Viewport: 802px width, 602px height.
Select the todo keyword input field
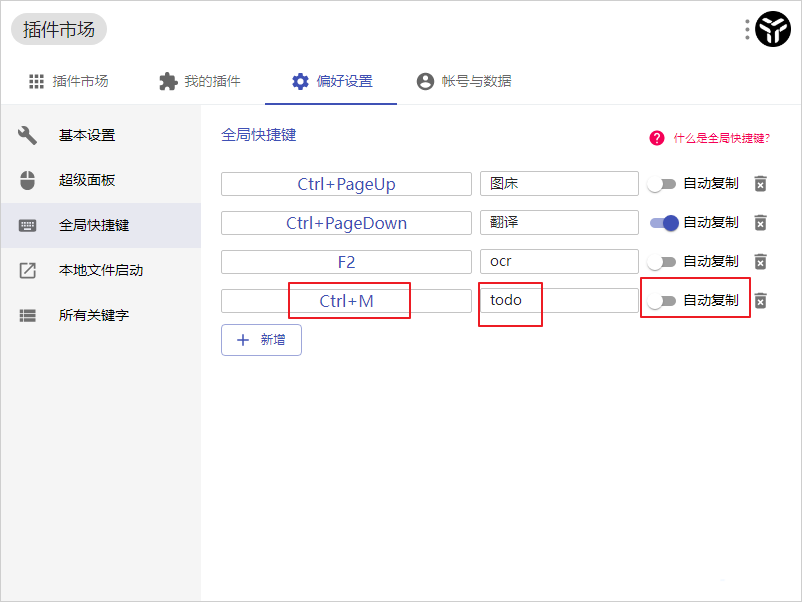point(510,301)
